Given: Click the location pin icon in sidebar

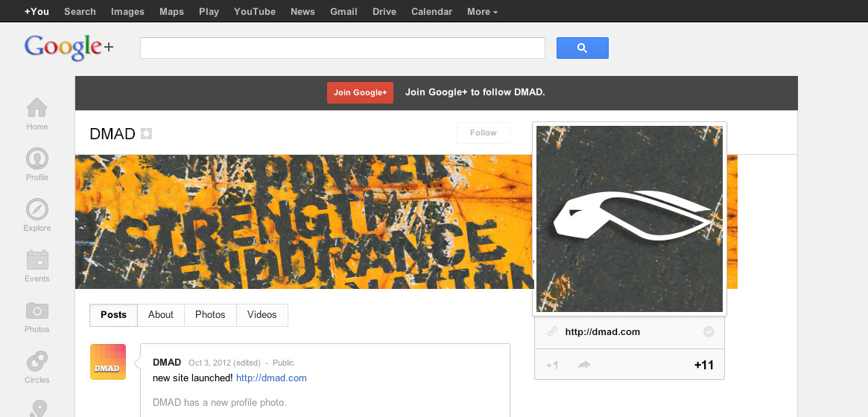Looking at the screenshot, I should (37, 409).
